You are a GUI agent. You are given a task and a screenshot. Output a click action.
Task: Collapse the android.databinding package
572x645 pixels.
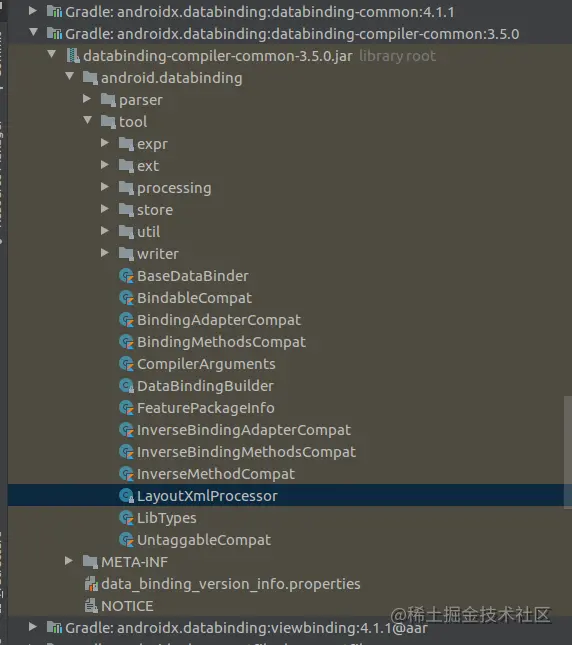pyautogui.click(x=69, y=76)
